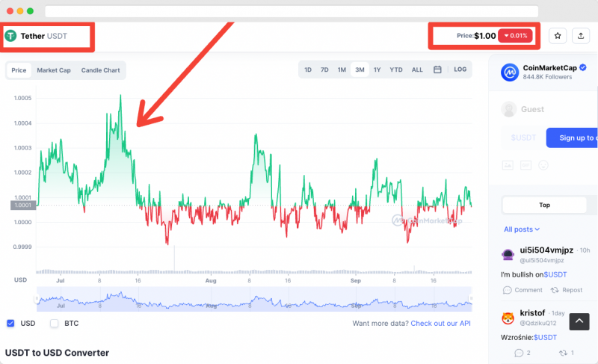Image resolution: width=598 pixels, height=364 pixels.
Task: Attach an image using the picture icon
Action: (x=508, y=165)
